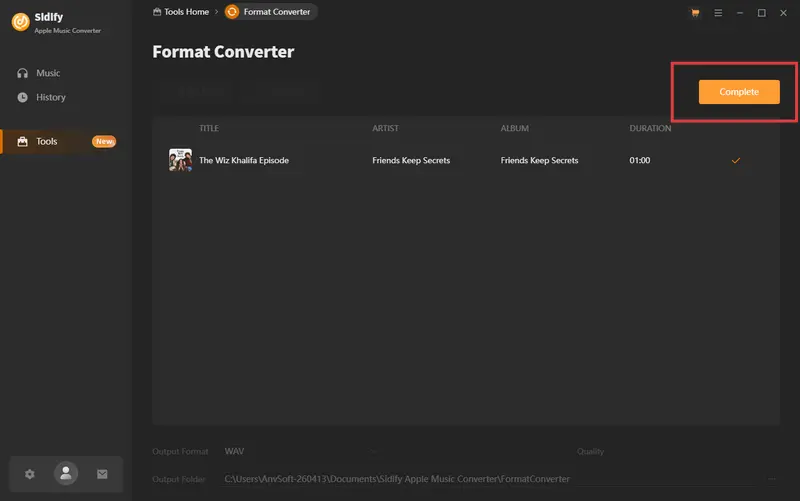Select The Wiz Khalifa Episode title

click(244, 160)
